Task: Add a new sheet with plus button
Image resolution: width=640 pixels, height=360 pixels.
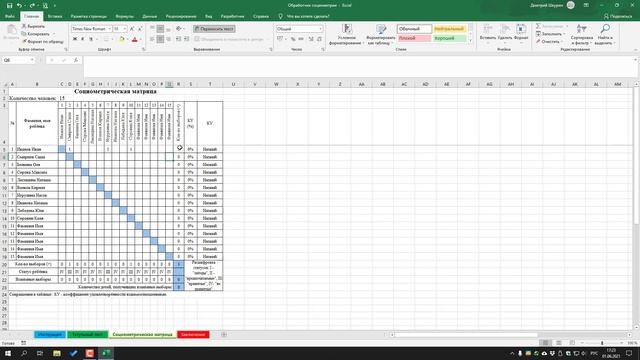Action: pos(224,334)
